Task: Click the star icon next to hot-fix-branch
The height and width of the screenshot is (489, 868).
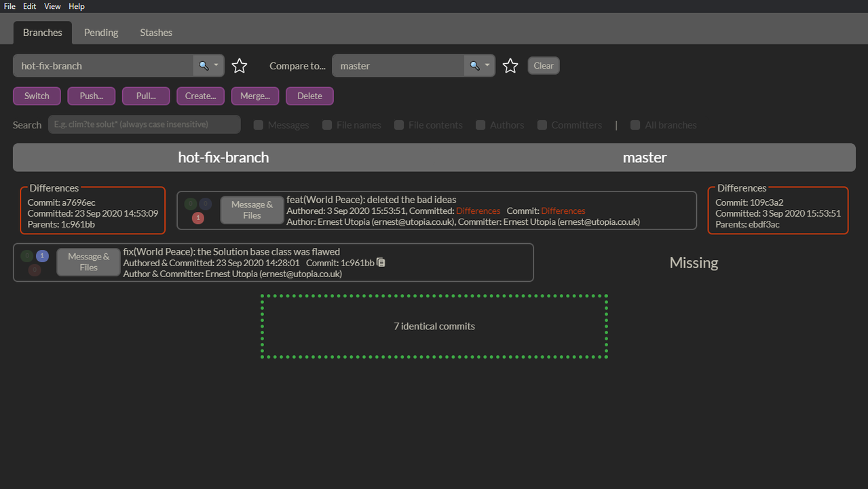Action: (240, 66)
